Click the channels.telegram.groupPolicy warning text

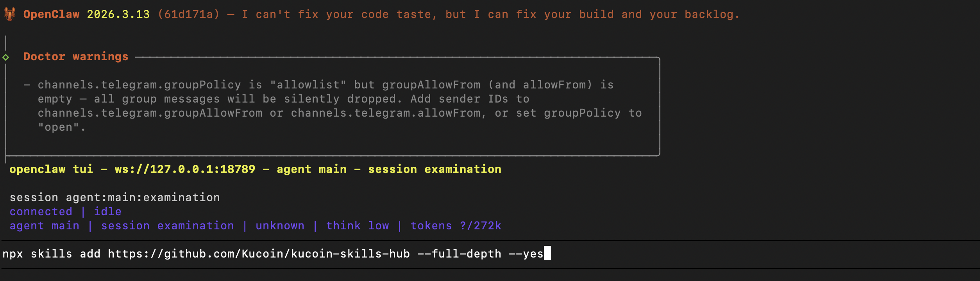pyautogui.click(x=139, y=85)
